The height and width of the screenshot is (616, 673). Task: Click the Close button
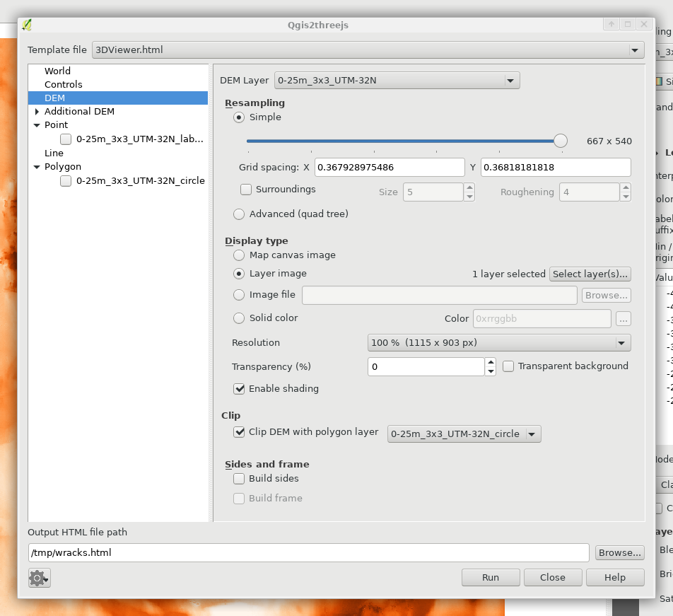click(x=553, y=577)
